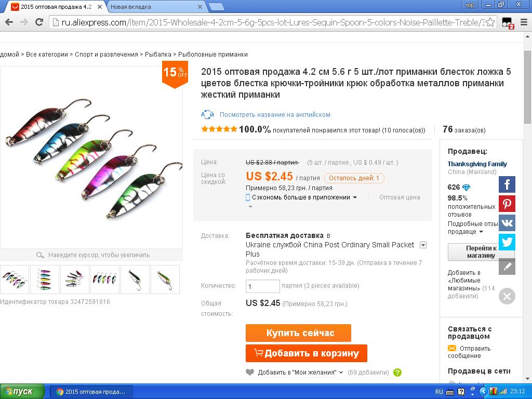Select the fourth lure thumbnail image
The height and width of the screenshot is (399, 532).
pyautogui.click(x=105, y=279)
